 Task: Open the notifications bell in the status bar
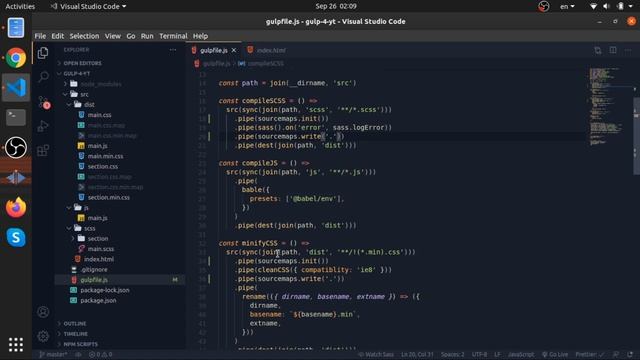tap(630, 354)
